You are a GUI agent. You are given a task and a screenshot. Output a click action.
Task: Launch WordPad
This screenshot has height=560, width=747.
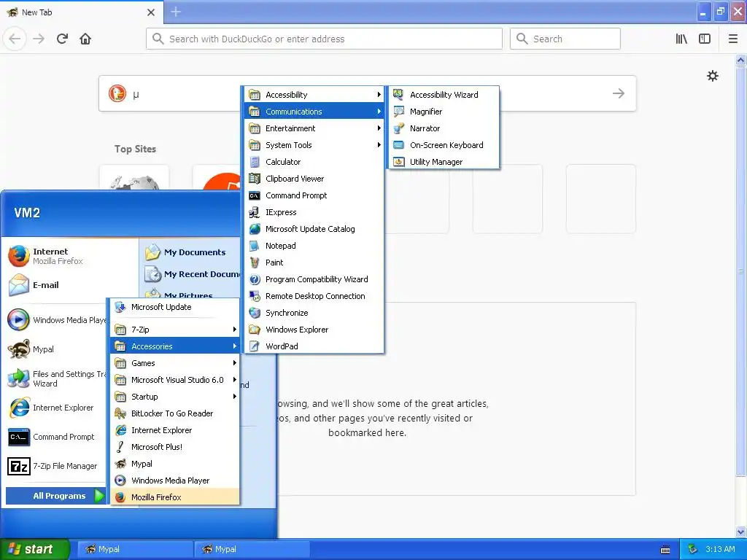(314, 346)
